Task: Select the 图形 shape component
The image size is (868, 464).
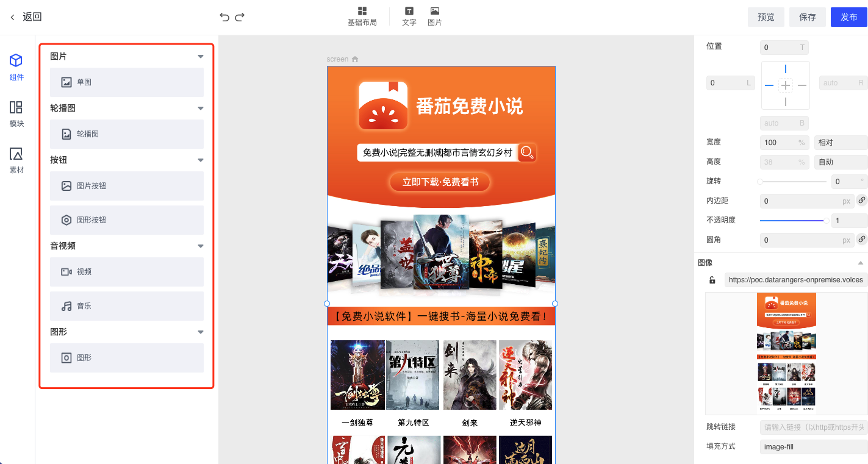Action: click(127, 358)
